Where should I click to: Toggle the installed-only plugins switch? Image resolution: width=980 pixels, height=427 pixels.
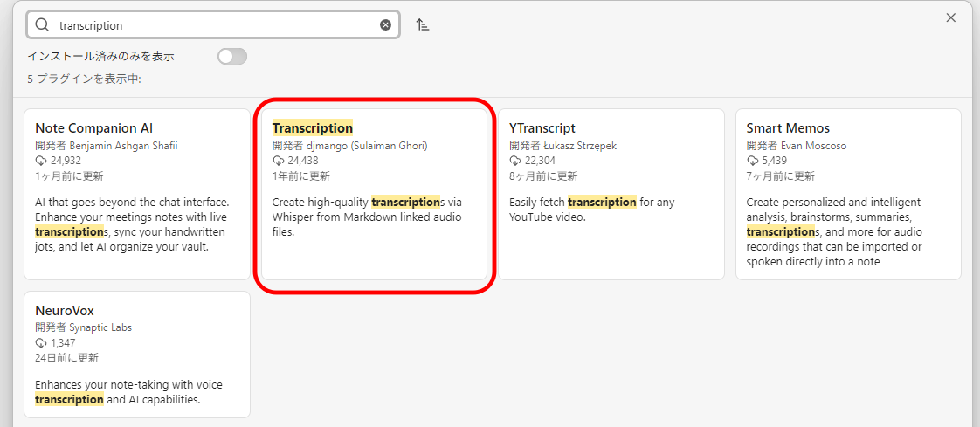[x=232, y=56]
